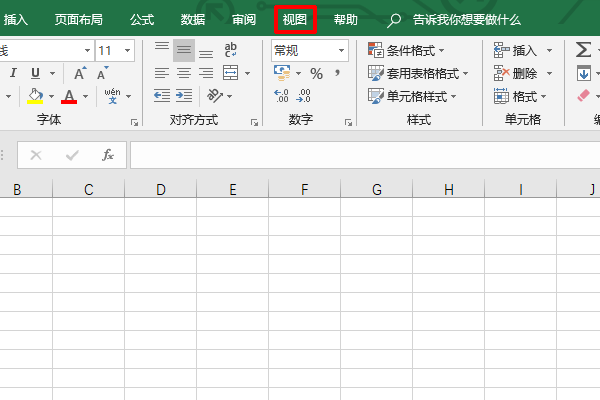Click the wén phonetic guide icon

(x=112, y=96)
